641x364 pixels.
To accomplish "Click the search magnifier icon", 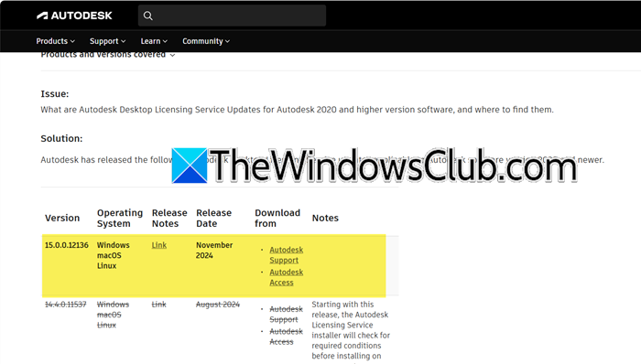I will point(148,16).
